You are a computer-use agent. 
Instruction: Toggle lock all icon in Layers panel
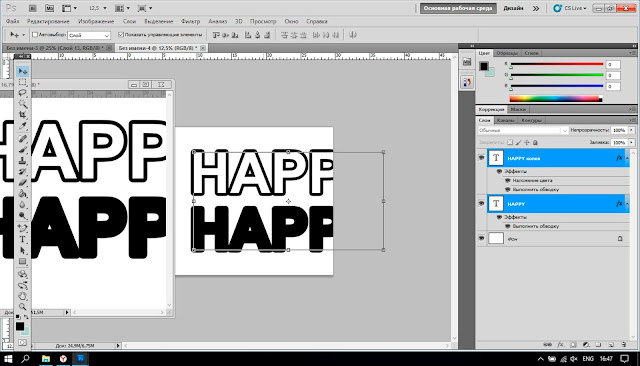pyautogui.click(x=535, y=142)
